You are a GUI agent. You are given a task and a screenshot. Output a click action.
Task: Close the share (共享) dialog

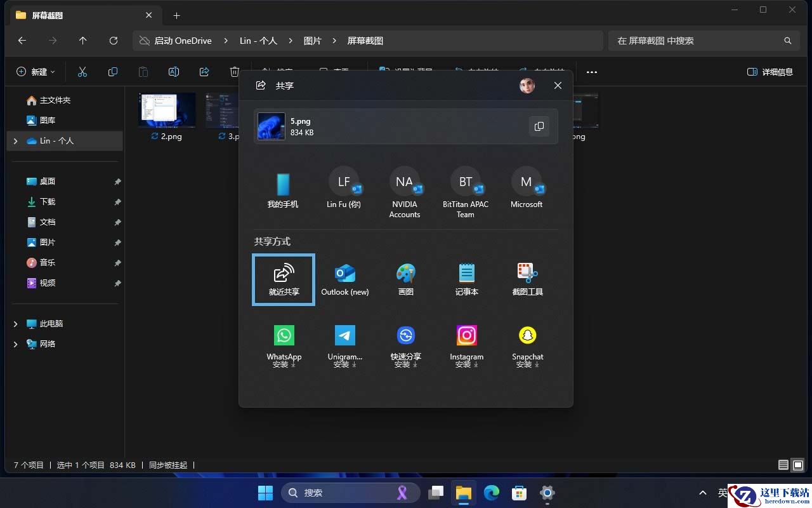coord(558,86)
